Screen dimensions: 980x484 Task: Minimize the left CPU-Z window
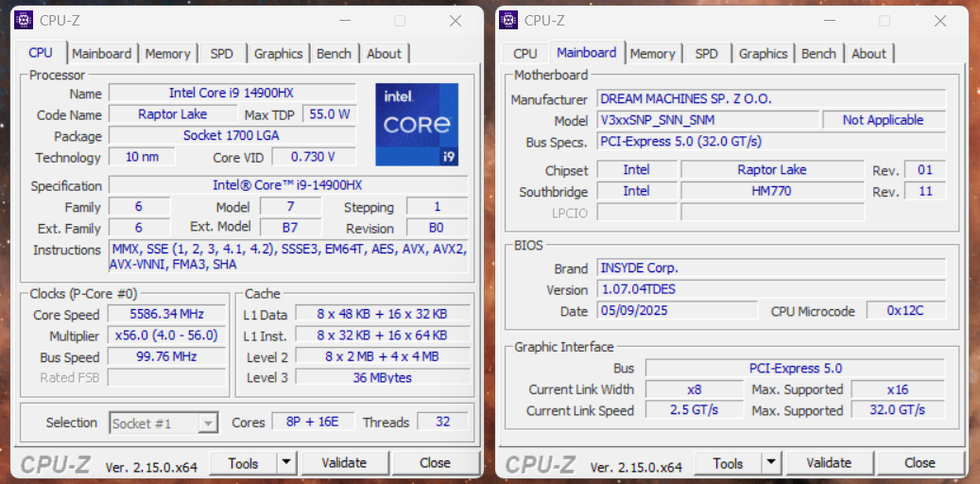[345, 21]
